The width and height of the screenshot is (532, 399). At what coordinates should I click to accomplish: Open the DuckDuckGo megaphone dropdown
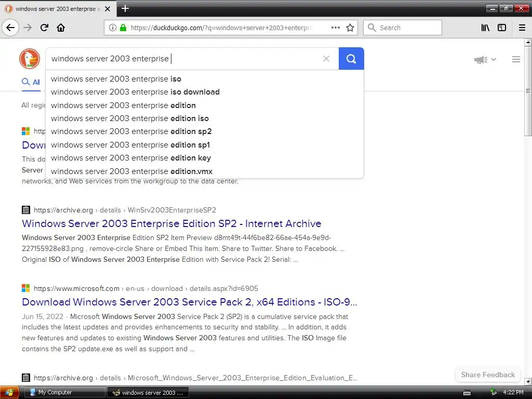[x=485, y=60]
